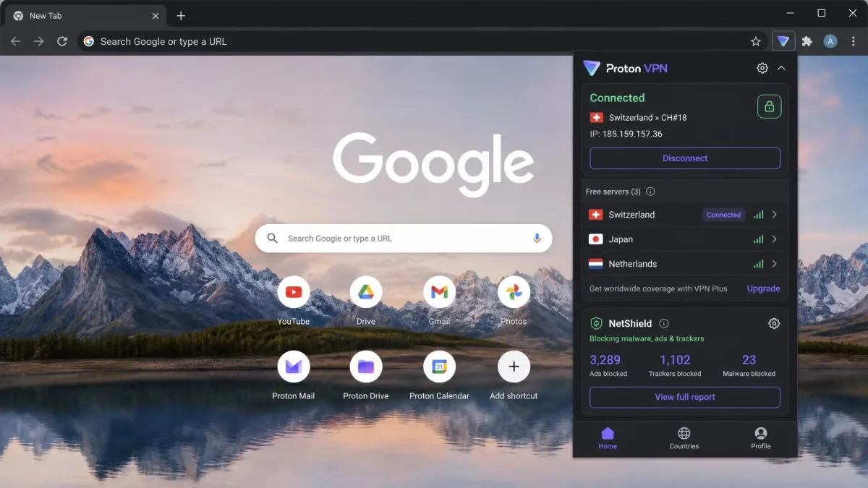
Task: Click the Proton VPN logo
Action: pos(592,68)
